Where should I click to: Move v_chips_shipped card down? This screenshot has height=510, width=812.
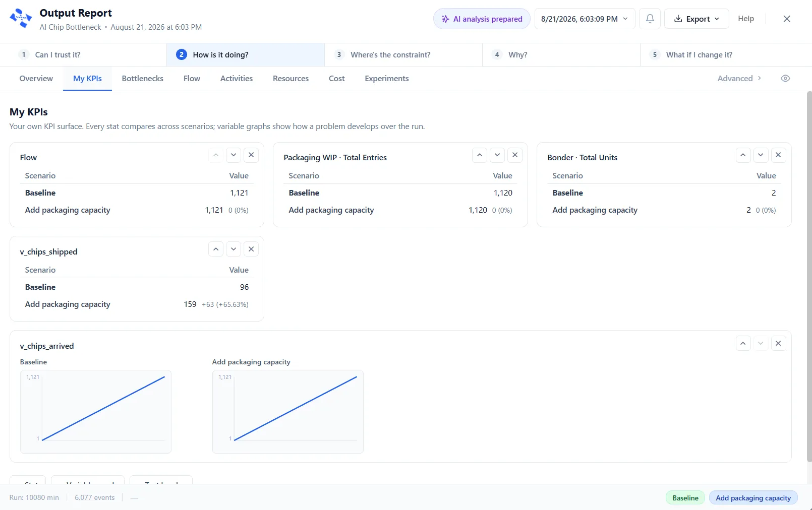234,249
